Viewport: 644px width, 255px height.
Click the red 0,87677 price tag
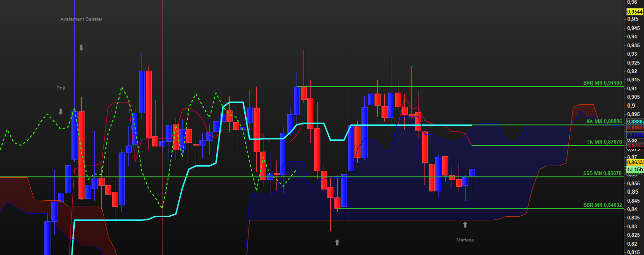(x=635, y=146)
